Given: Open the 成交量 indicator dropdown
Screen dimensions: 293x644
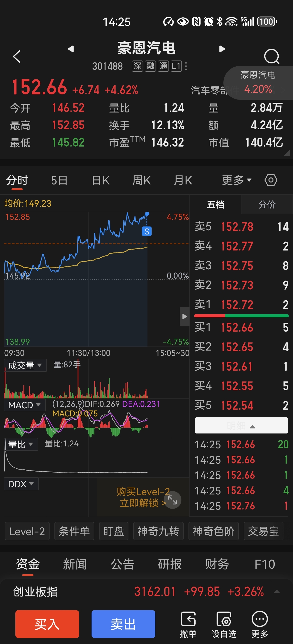Looking at the screenshot, I should (25, 365).
